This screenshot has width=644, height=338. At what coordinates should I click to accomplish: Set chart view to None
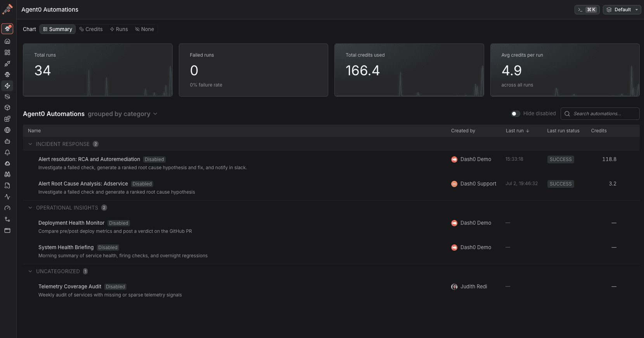point(144,29)
